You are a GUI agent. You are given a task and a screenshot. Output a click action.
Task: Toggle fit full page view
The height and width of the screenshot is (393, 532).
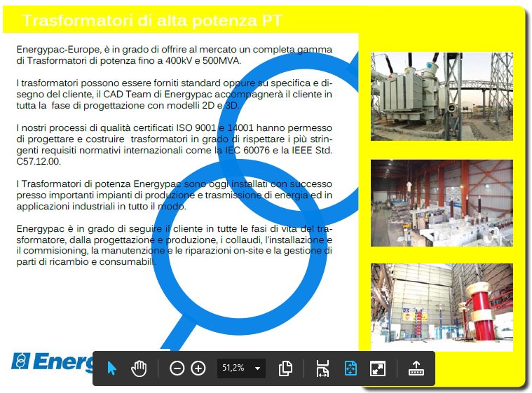coord(350,368)
